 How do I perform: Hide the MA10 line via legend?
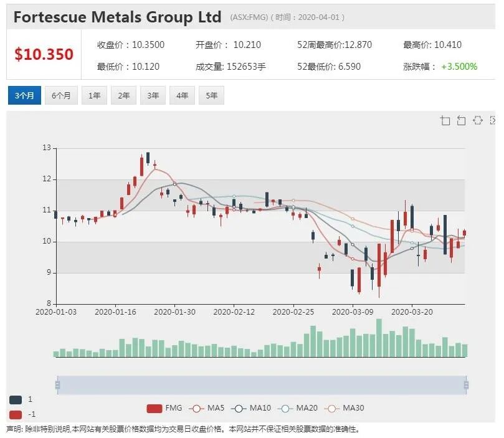click(x=251, y=409)
